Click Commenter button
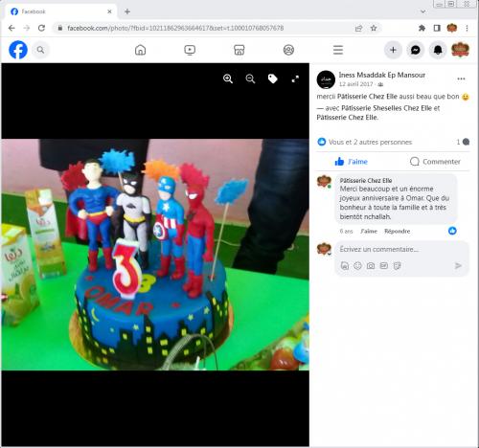This screenshot has width=479, height=448. (x=435, y=162)
